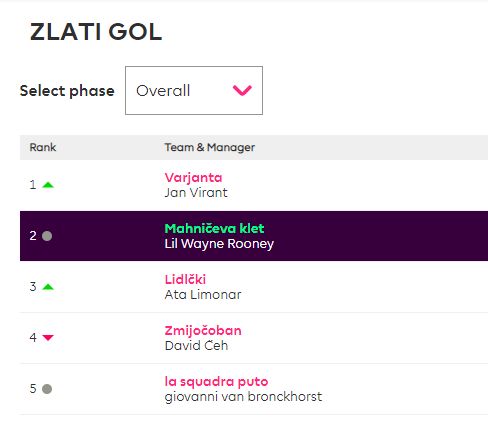Screen dimensions: 488x422
Task: Open the Zmijočoban team link
Action: [x=203, y=330]
